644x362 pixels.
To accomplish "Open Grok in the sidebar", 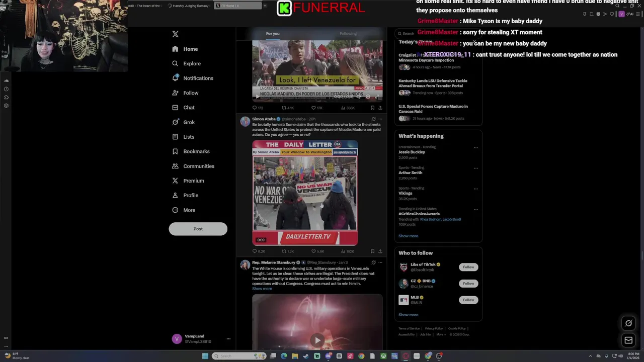I will 183,122.
